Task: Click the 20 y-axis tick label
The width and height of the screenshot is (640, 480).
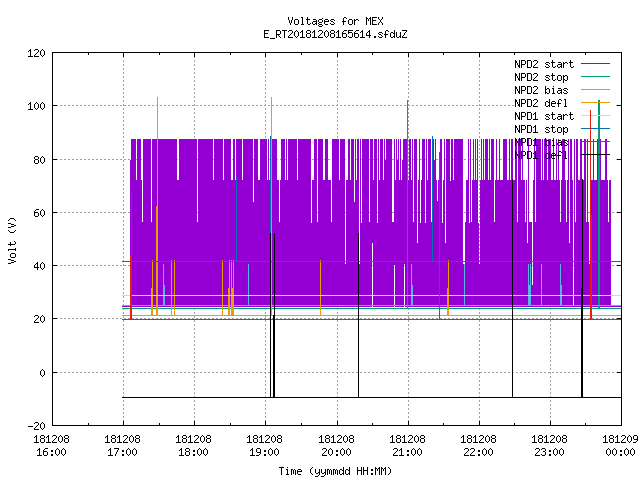Action: 39,319
